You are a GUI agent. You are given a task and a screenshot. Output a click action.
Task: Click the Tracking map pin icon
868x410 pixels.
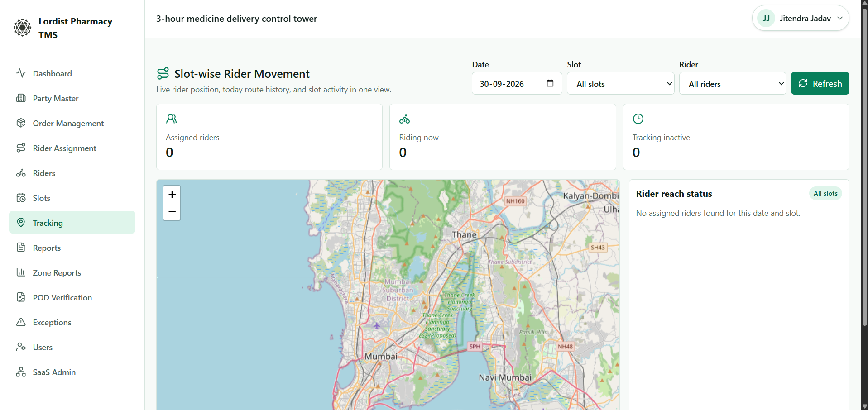(x=21, y=222)
